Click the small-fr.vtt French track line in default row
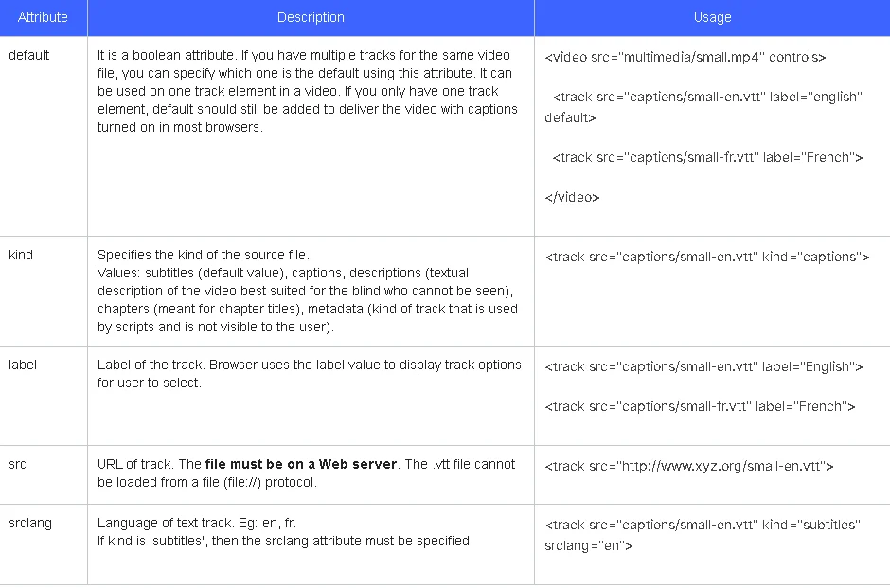Screen dimensions: 890x588 (x=706, y=157)
